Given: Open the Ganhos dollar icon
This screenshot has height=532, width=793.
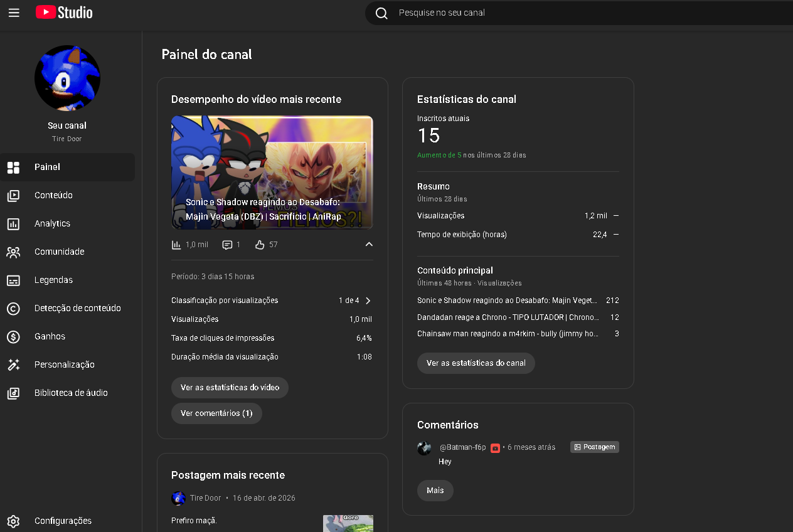Looking at the screenshot, I should click(x=13, y=337).
